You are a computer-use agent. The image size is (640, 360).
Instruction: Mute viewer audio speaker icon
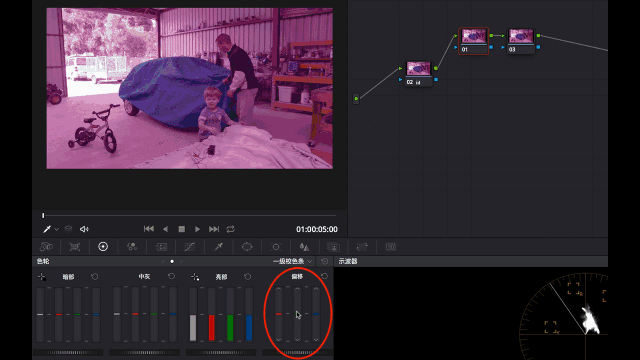[x=84, y=229]
